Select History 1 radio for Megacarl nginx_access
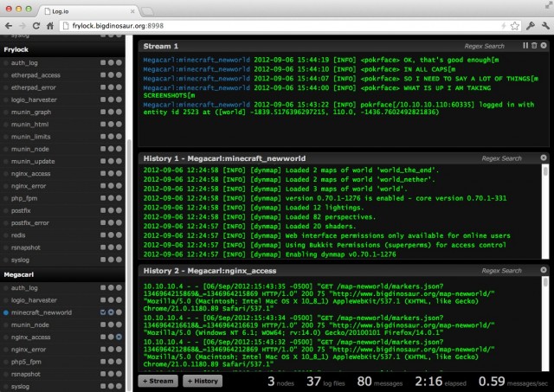 (111, 337)
